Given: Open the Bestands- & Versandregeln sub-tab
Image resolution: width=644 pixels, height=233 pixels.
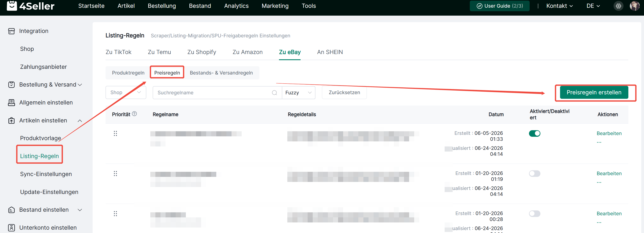Looking at the screenshot, I should (221, 73).
